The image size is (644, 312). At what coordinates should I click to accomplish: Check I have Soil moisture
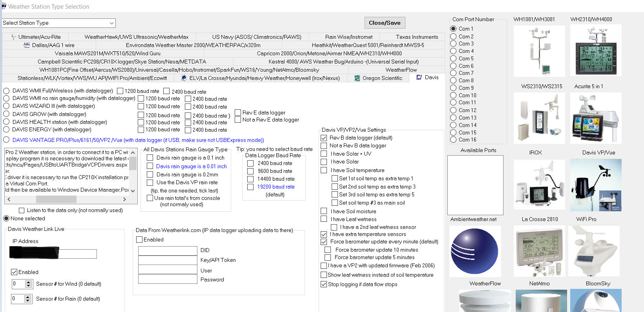pyautogui.click(x=324, y=211)
